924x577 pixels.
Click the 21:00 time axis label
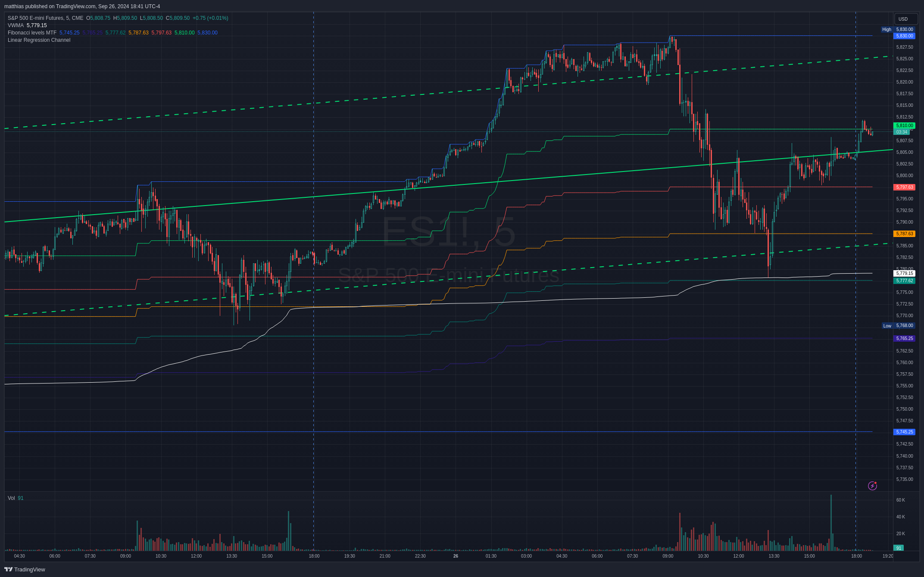pos(385,556)
